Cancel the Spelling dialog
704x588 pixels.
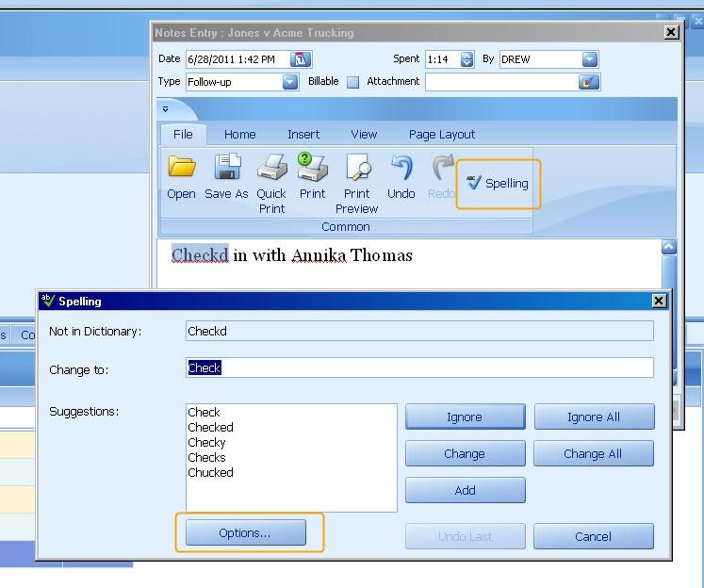[594, 536]
